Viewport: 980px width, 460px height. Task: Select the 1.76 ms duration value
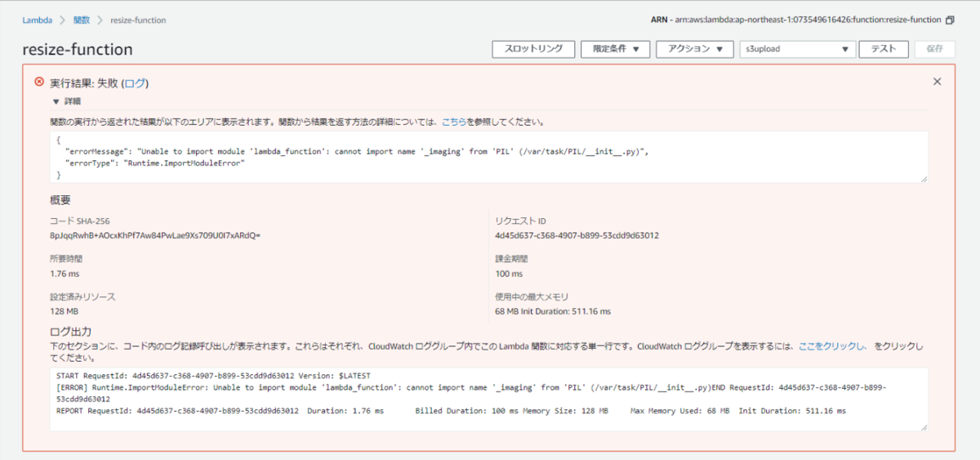point(64,274)
